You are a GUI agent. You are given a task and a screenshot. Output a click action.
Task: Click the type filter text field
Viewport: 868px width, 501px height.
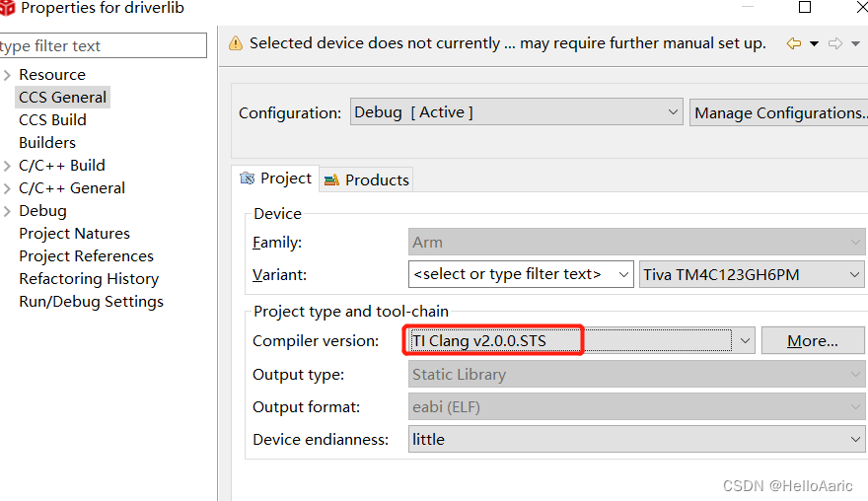103,46
